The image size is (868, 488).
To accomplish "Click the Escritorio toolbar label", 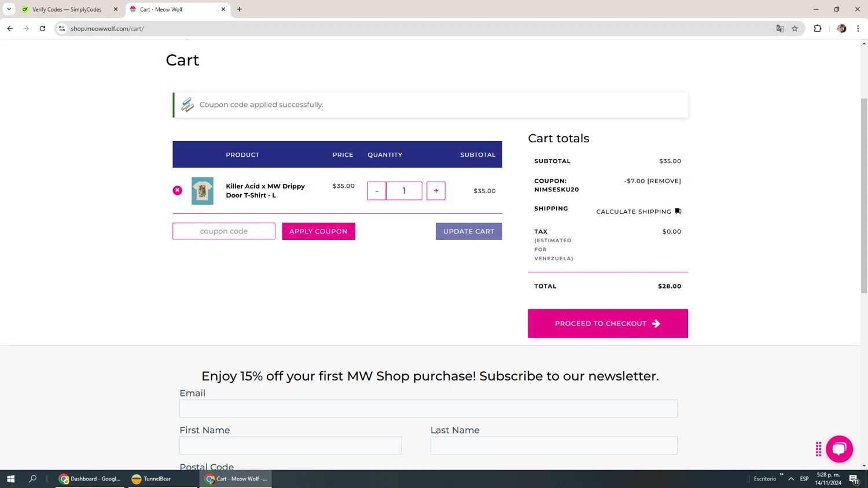I will tap(765, 479).
